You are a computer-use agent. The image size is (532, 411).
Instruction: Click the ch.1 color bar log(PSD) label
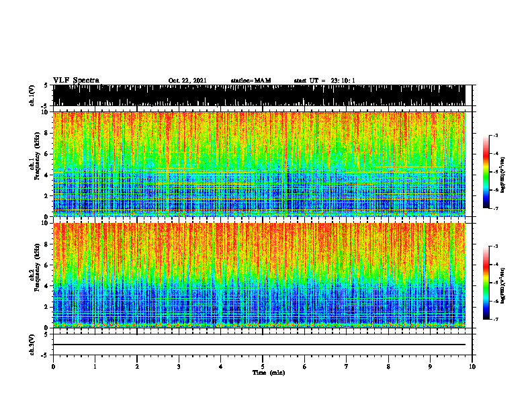503,175
